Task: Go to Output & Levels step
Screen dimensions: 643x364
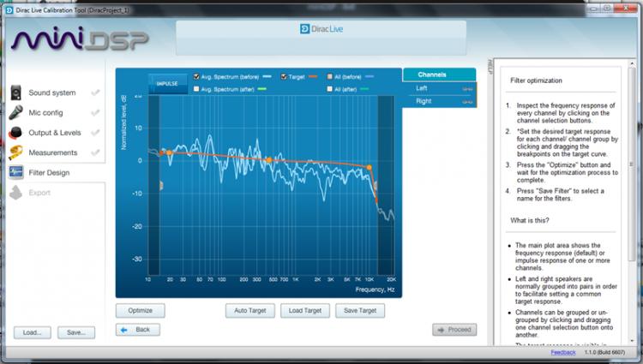Action: [55, 133]
